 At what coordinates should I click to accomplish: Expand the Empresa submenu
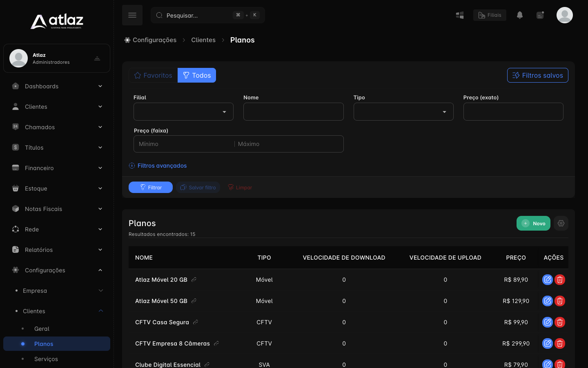coord(57,291)
